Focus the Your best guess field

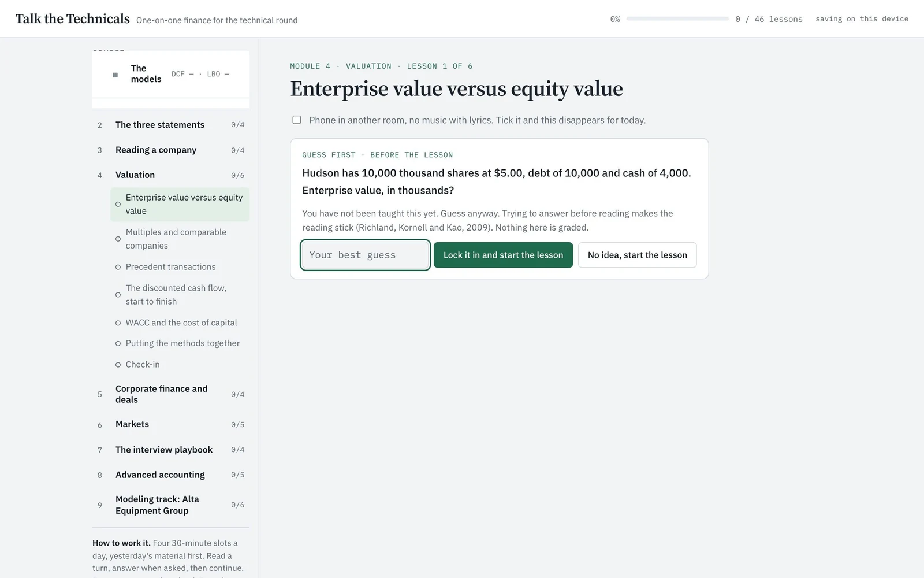365,255
